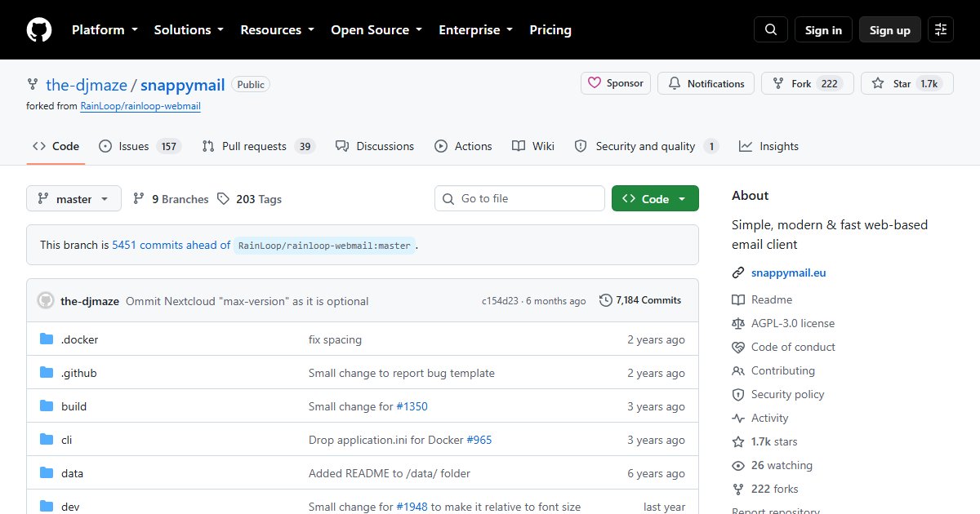Screen dimensions: 980x514
Task: Open the GitHub logo homepage
Action: (x=39, y=30)
